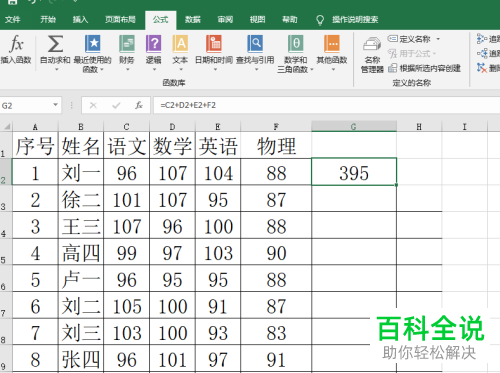This screenshot has height=373, width=500.
Task: Select column G header
Action: [x=354, y=126]
